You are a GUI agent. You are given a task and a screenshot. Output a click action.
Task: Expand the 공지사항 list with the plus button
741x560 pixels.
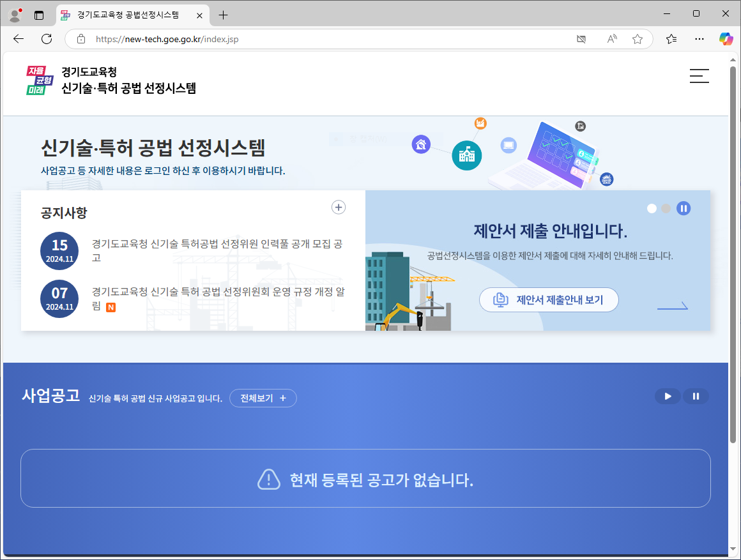tap(338, 207)
